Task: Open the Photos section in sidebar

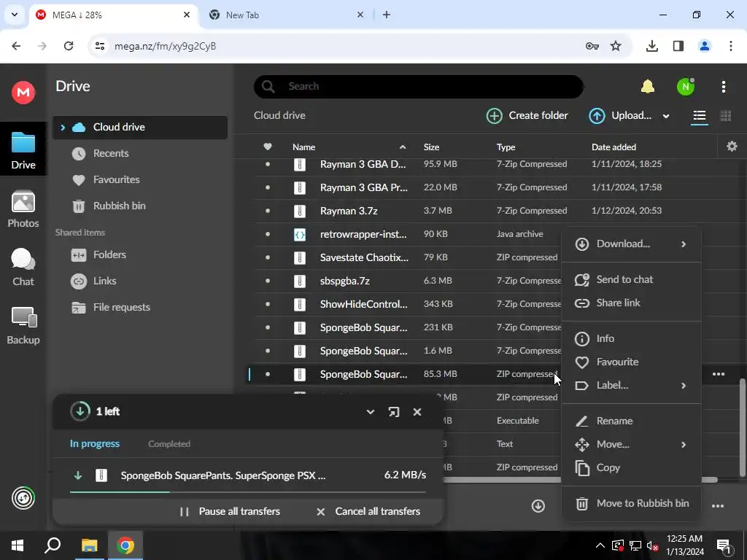Action: coord(23,209)
